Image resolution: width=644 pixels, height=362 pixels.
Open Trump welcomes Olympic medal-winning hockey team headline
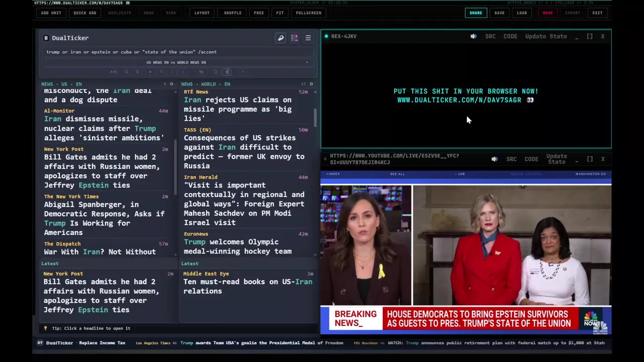(x=237, y=246)
